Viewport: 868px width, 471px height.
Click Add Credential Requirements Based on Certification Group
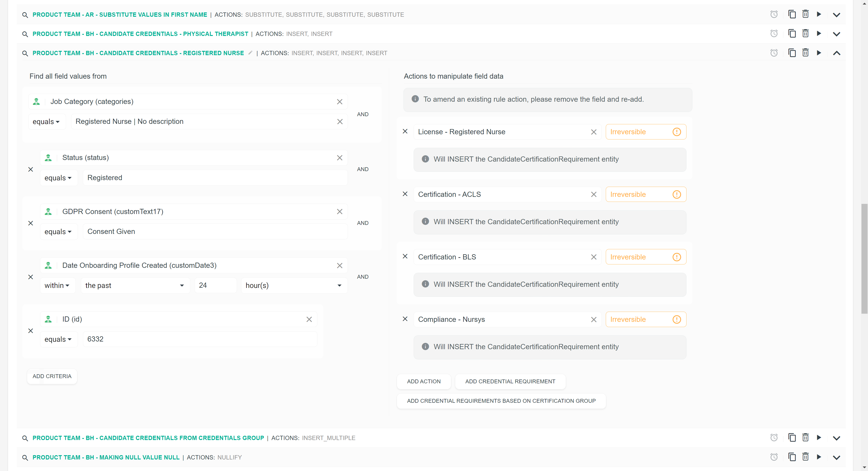point(501,401)
